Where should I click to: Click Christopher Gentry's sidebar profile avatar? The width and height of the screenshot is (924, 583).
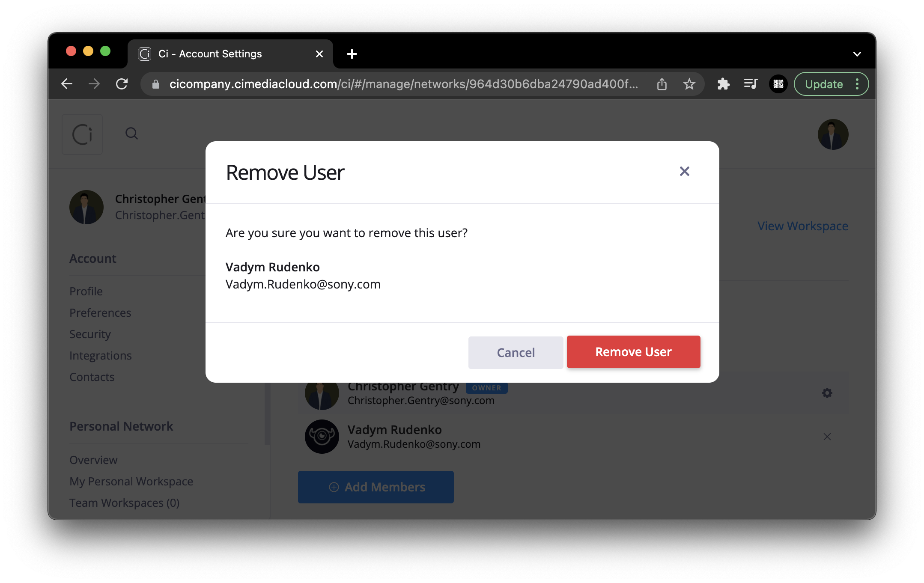coord(86,207)
